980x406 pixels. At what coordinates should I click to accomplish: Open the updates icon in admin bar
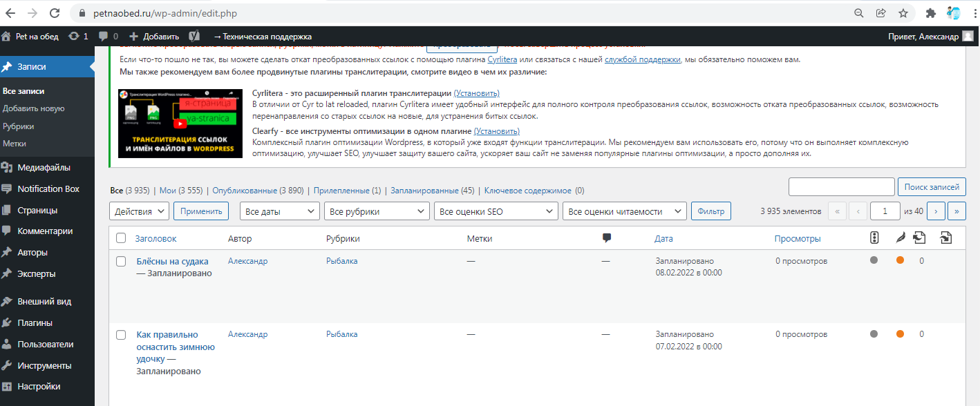tap(74, 36)
